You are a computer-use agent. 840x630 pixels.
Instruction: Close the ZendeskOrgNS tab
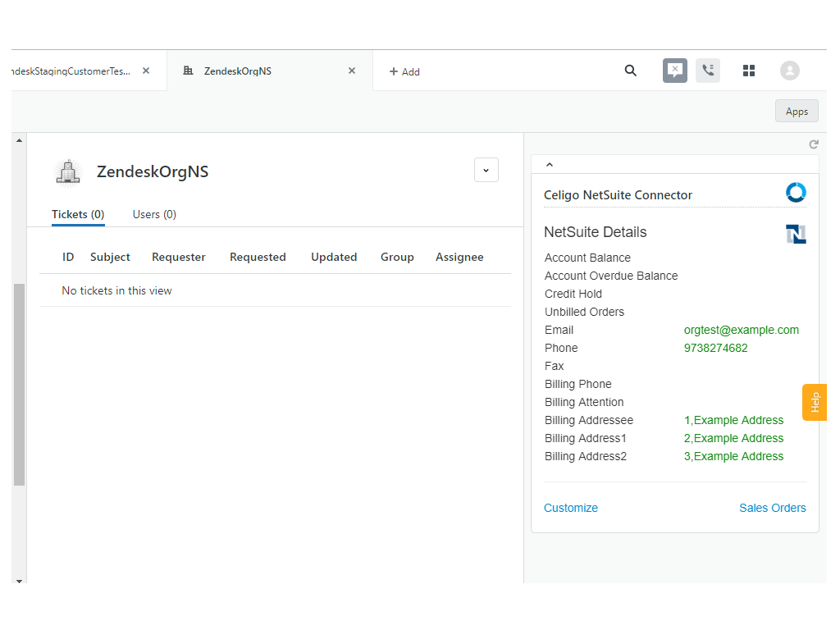click(x=352, y=71)
